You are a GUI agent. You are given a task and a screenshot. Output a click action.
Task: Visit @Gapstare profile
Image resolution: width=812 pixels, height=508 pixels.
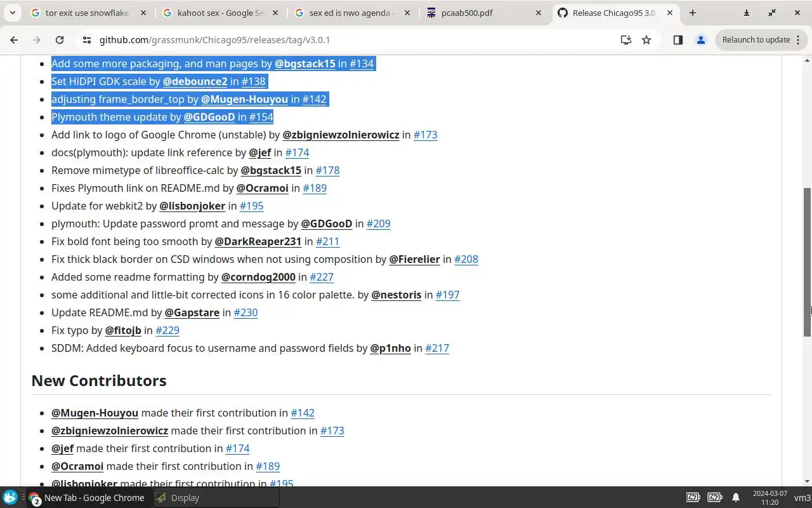pos(192,312)
